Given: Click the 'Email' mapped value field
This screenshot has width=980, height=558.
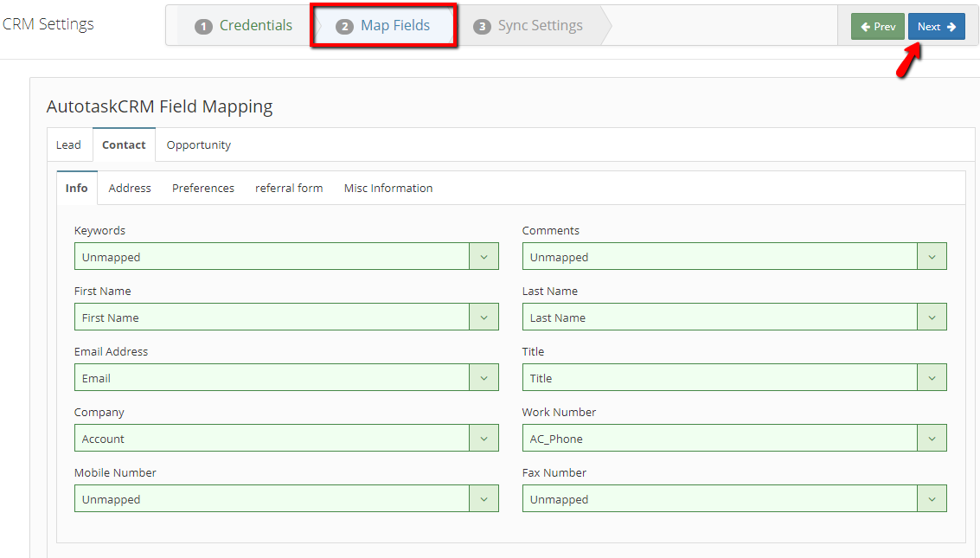Looking at the screenshot, I should [272, 377].
